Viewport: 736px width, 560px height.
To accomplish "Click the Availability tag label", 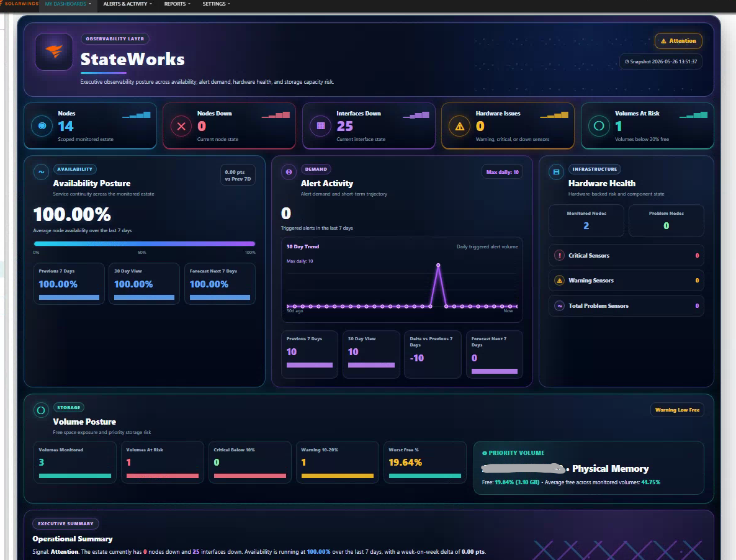I will coord(75,169).
